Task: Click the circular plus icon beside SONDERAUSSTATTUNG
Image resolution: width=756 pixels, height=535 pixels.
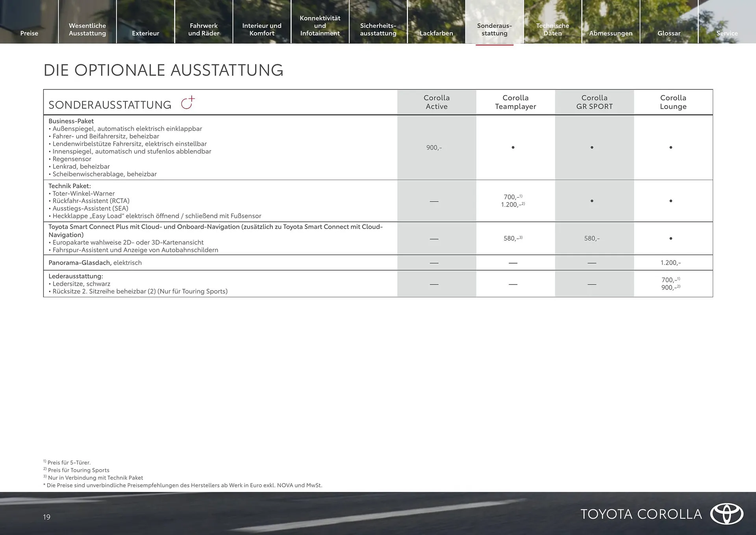Action: pyautogui.click(x=188, y=102)
